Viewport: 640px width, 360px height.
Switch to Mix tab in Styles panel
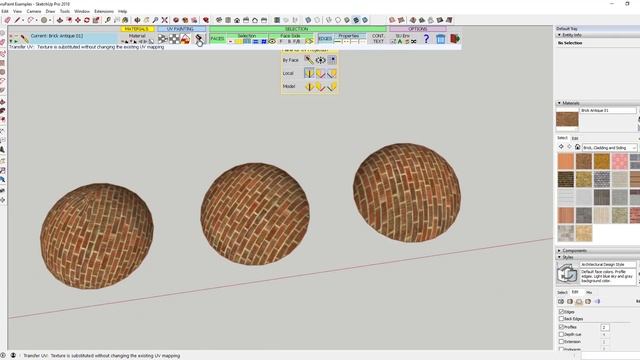(589, 292)
